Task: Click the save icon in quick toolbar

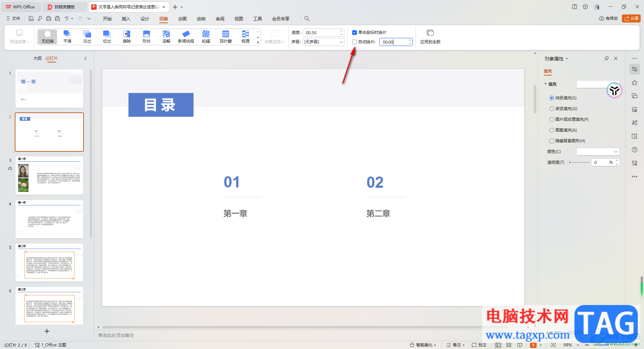Action: coord(31,19)
